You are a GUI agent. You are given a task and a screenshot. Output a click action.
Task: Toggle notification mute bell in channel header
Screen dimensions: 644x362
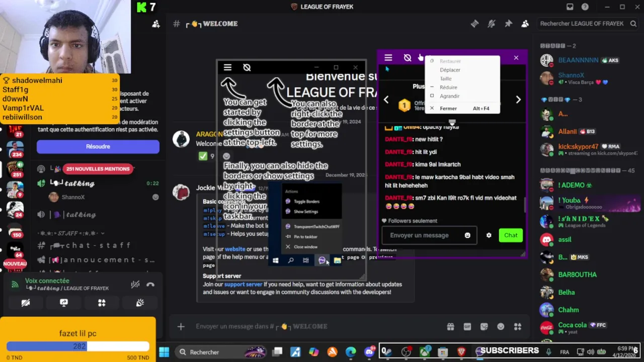click(492, 24)
